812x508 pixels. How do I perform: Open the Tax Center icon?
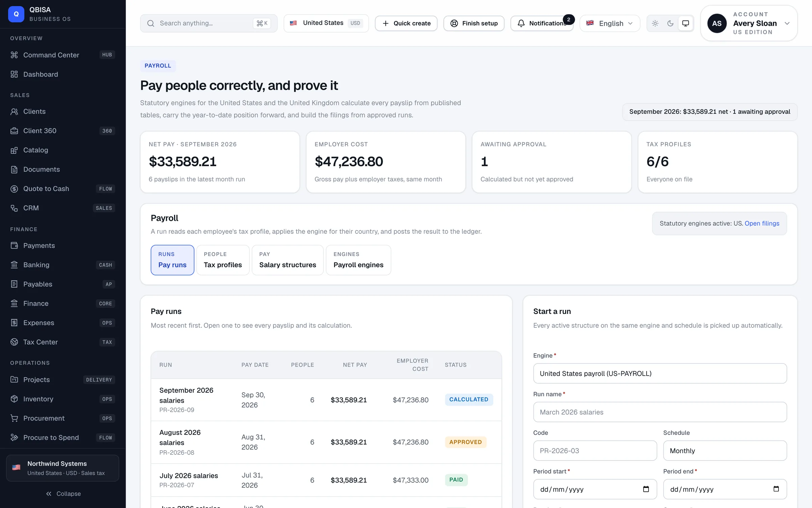pos(14,342)
